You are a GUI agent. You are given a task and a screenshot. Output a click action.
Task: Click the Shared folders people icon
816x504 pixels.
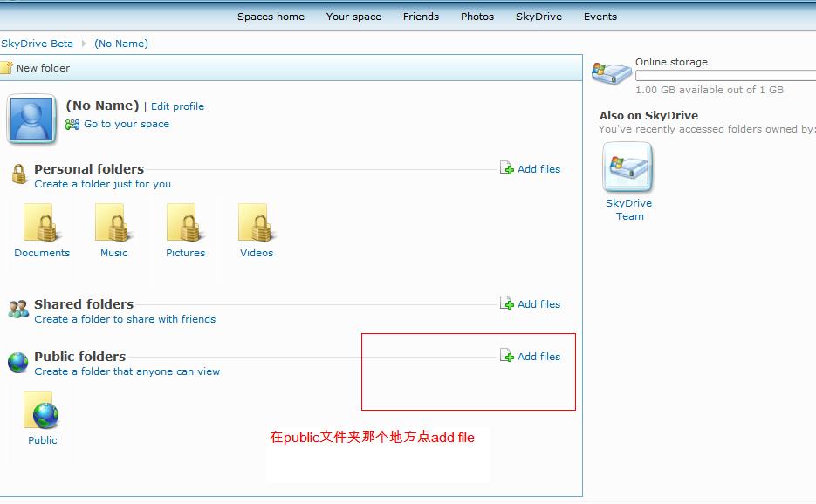click(18, 309)
